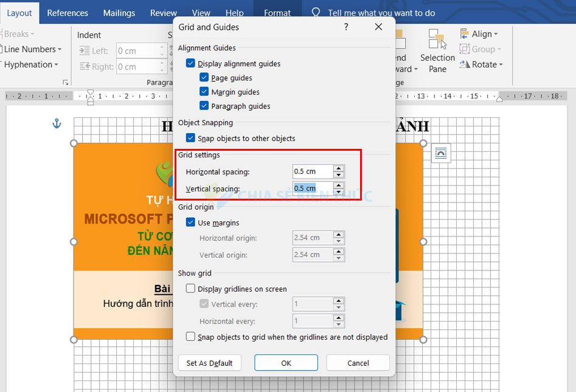Expand the Paragraph dialog launcher
The height and width of the screenshot is (392, 576).
(66, 82)
